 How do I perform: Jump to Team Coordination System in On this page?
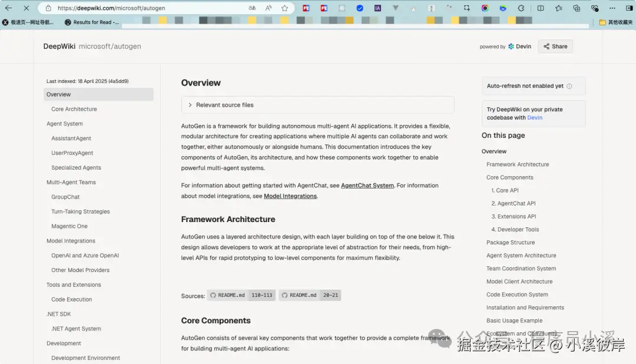521,268
